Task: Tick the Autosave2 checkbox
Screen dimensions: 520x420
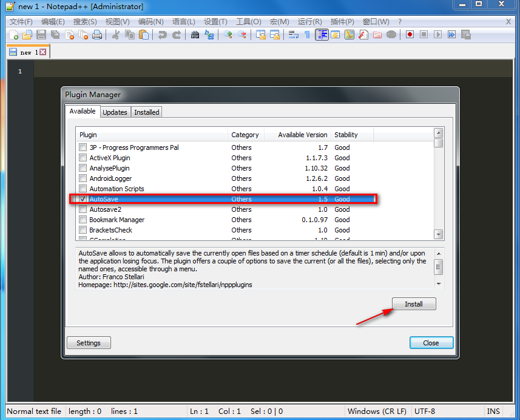Action: point(83,209)
